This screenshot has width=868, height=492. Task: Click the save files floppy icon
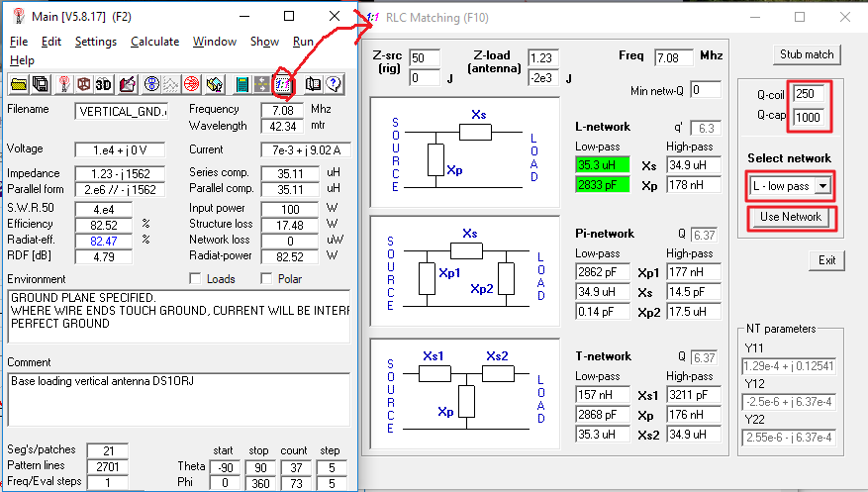(x=40, y=84)
